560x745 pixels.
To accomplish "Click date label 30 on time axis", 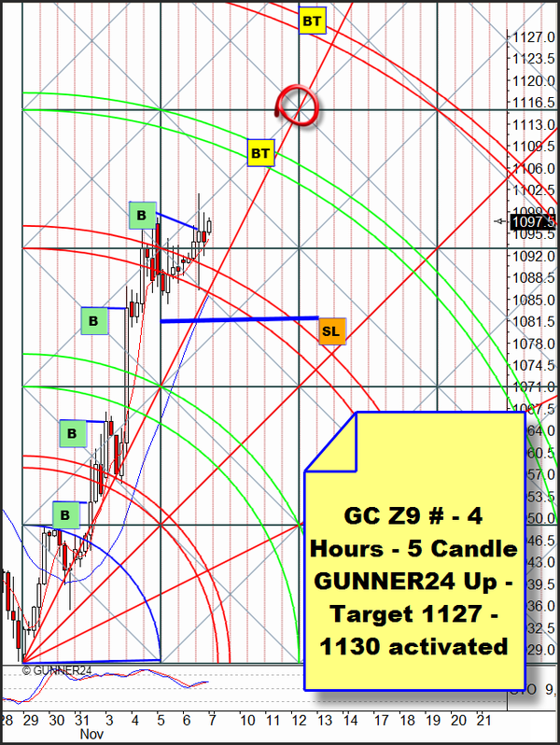I will tap(57, 721).
